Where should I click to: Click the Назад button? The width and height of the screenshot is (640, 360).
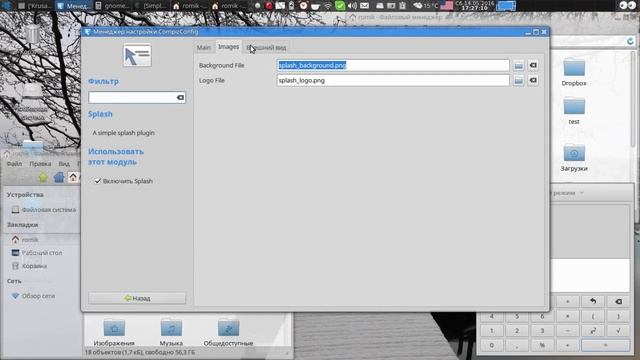[x=137, y=298]
